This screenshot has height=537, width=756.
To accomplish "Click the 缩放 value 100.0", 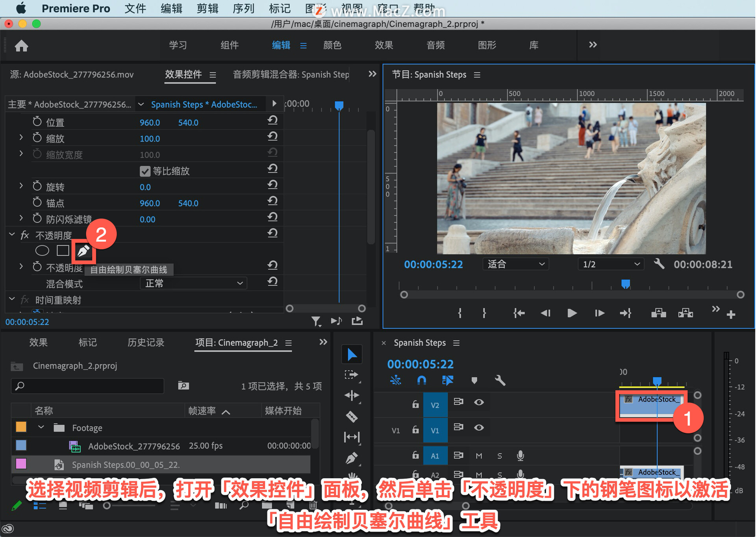I will (x=150, y=139).
